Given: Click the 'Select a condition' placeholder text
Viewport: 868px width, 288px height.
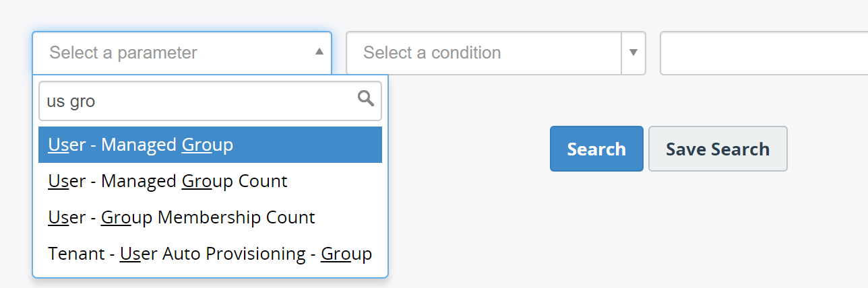Looking at the screenshot, I should tap(432, 52).
